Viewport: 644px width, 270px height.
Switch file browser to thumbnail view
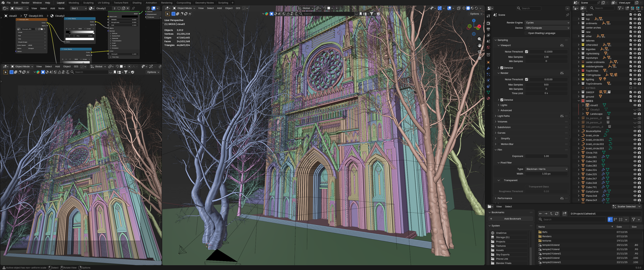click(621, 219)
